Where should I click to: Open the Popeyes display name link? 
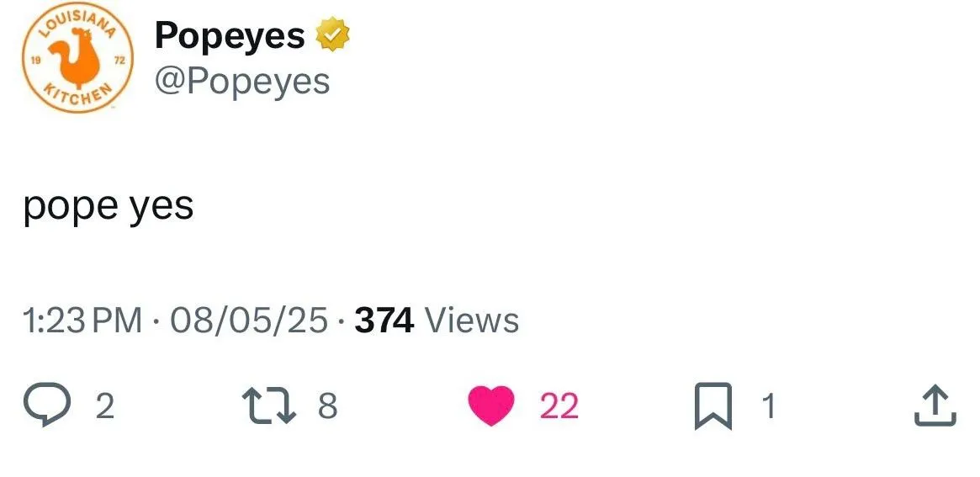pos(230,35)
